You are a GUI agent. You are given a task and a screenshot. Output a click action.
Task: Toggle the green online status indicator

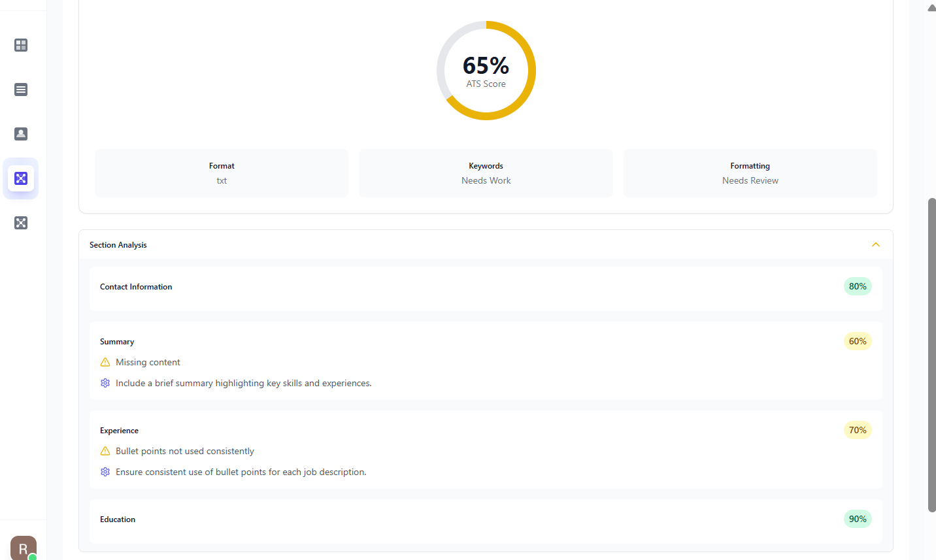coord(31,557)
